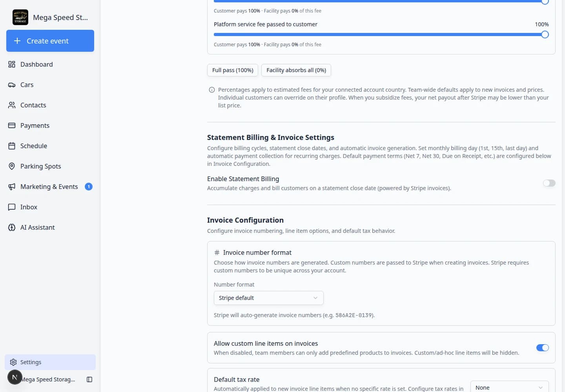Click the N user avatar

15,377
